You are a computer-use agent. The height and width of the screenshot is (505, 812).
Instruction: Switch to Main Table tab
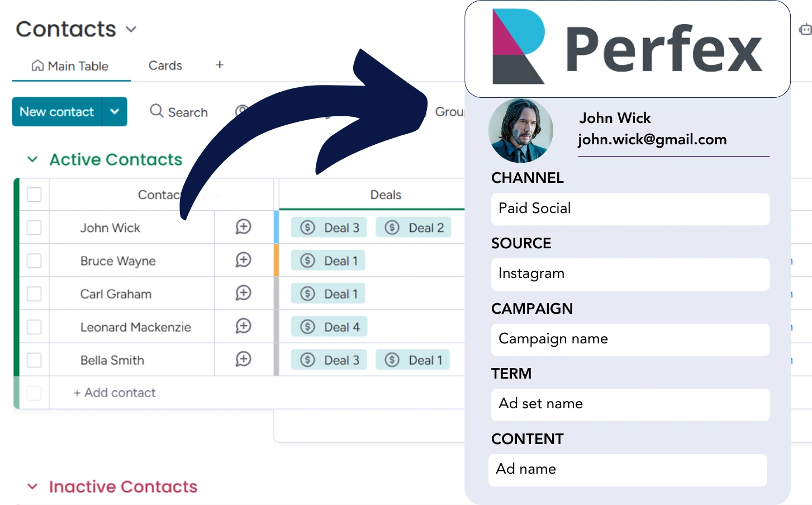coord(70,66)
